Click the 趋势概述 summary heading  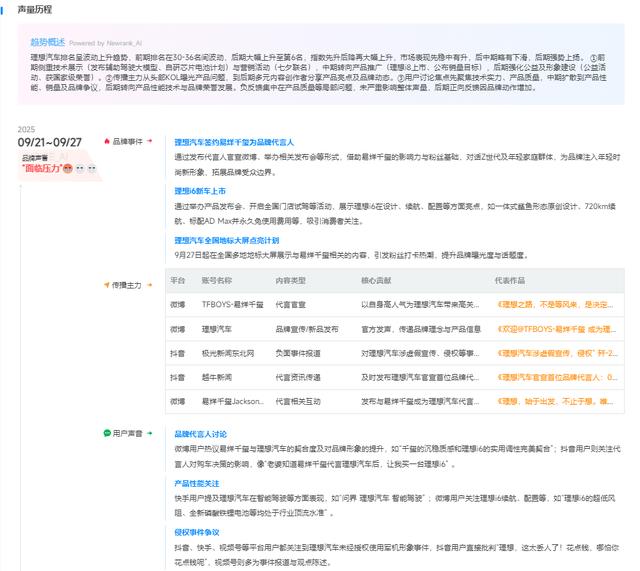click(48, 42)
